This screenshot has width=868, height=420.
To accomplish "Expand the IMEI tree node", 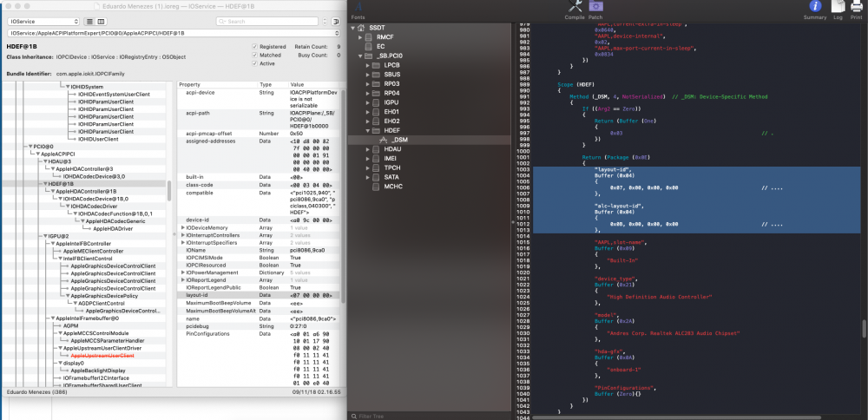I will coord(367,159).
